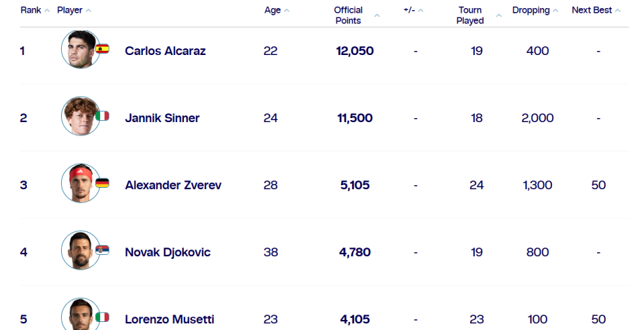
Task: Click Lorenzo Musetti's profile photo
Action: (x=80, y=315)
